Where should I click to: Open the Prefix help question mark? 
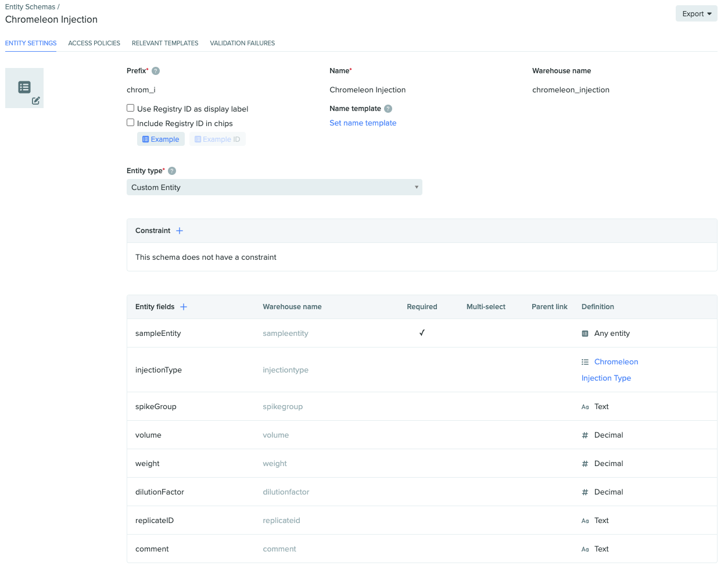click(156, 71)
